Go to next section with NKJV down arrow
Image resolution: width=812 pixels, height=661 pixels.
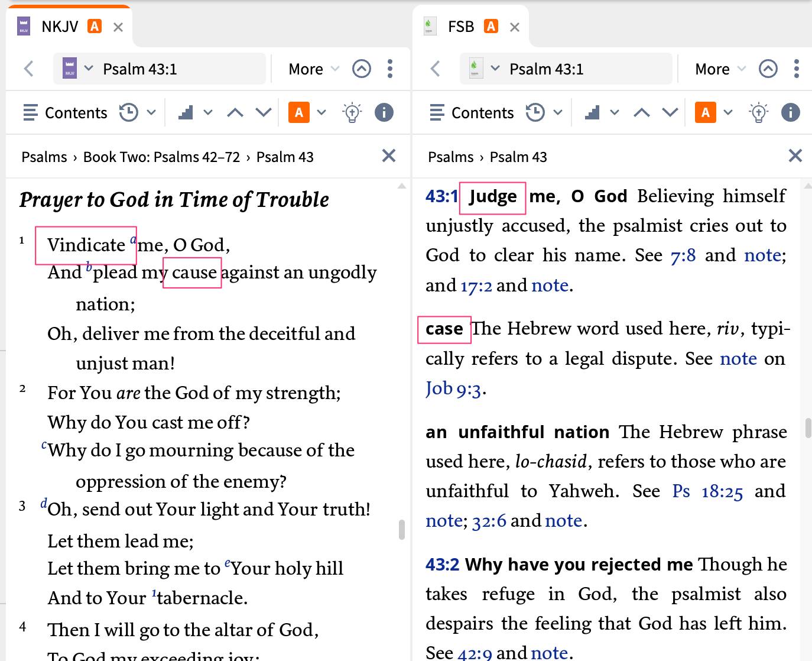[264, 112]
